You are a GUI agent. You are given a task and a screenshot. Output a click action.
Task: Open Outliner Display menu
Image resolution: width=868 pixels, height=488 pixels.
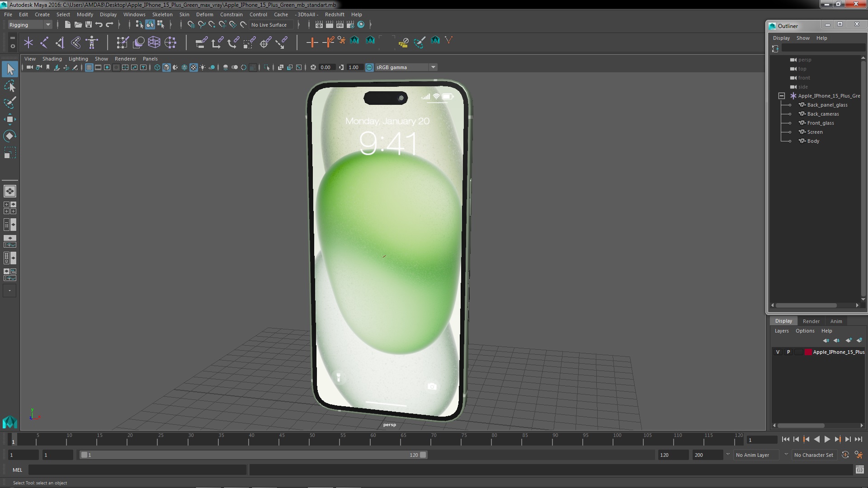pyautogui.click(x=781, y=38)
